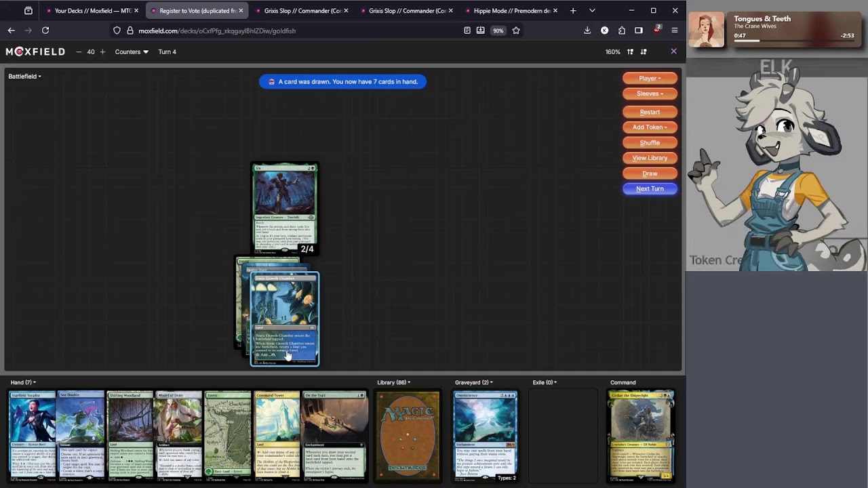Open the Player menu
This screenshot has width=868, height=488.
point(650,78)
